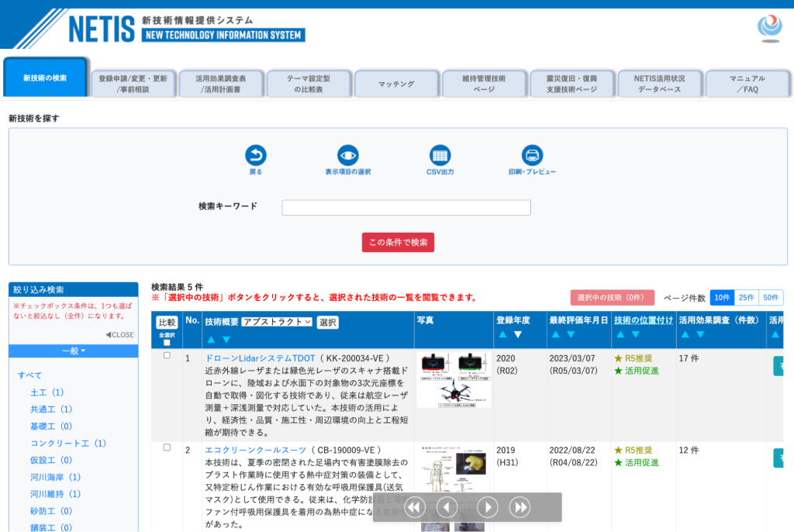Switch to マッチング tab
The height and width of the screenshot is (532, 794).
point(396,84)
